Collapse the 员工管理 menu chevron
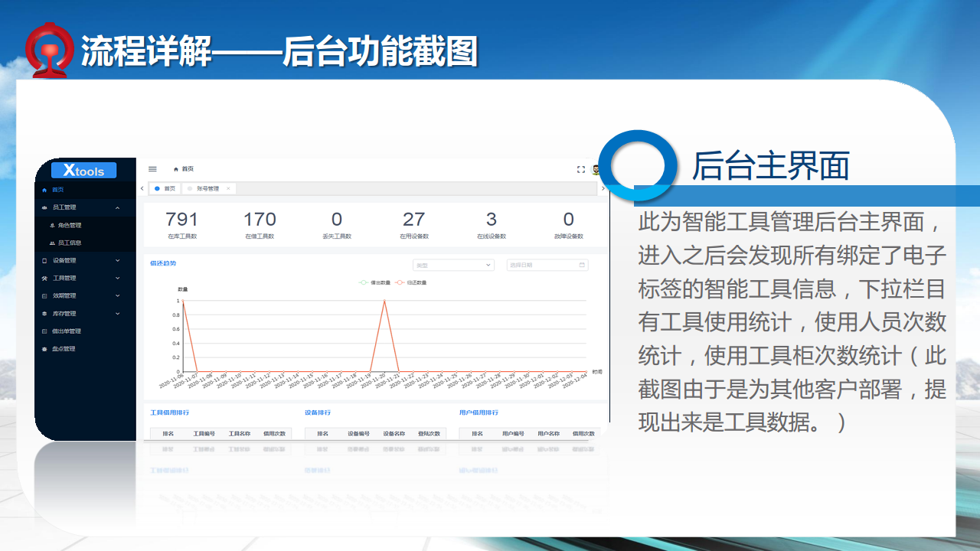 117,207
